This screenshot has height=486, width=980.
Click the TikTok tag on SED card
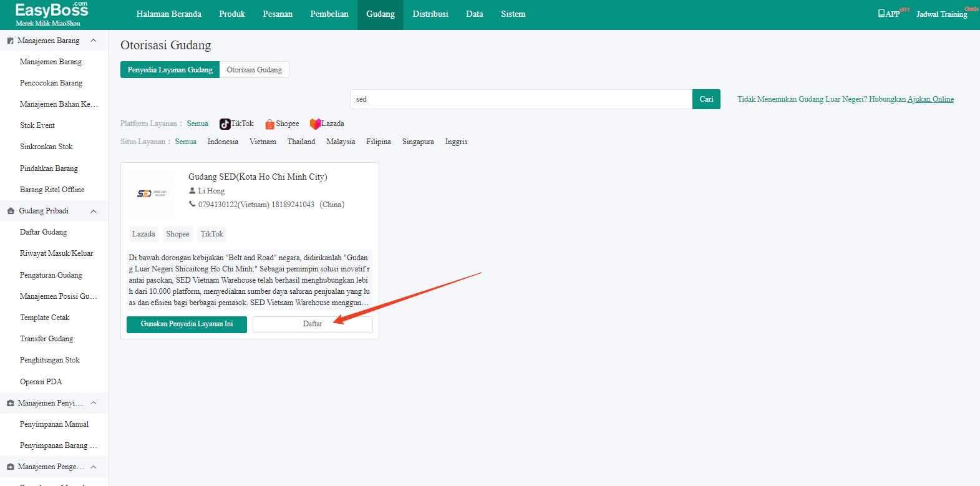[x=212, y=234]
